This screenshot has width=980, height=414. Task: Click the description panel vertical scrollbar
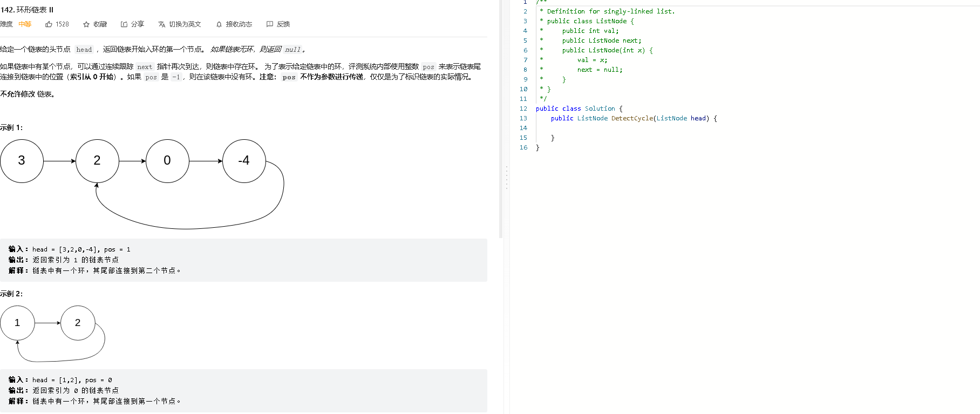click(x=501, y=119)
